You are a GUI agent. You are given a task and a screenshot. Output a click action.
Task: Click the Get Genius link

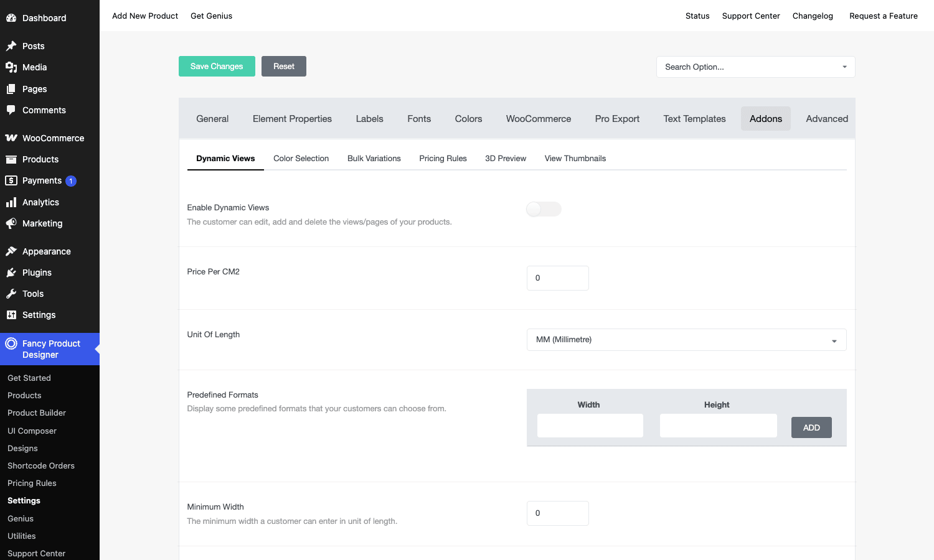[x=211, y=16]
